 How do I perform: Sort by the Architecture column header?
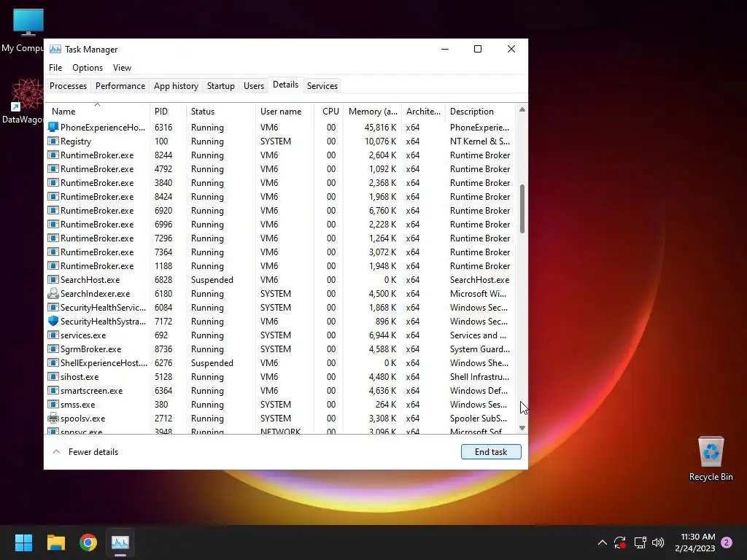pyautogui.click(x=423, y=112)
